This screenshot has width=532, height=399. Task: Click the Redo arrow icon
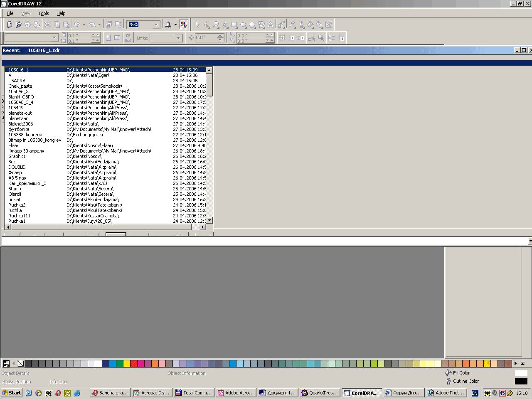(x=92, y=25)
